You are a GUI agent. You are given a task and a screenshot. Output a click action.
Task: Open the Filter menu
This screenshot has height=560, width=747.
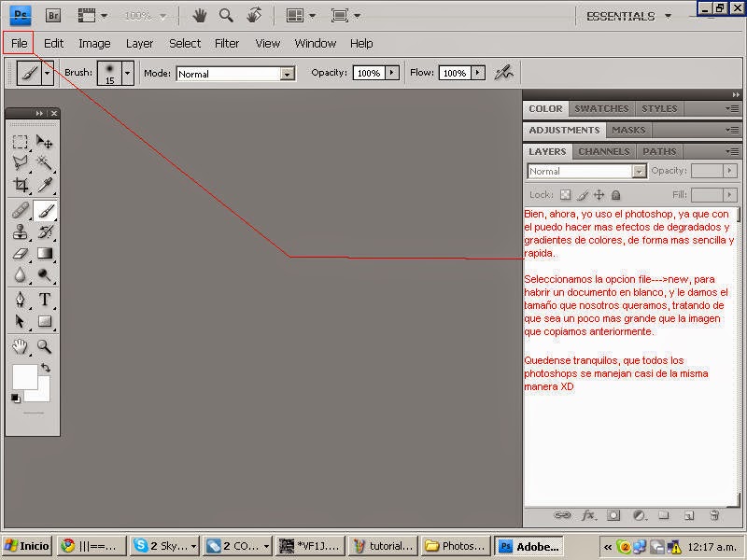pos(226,43)
